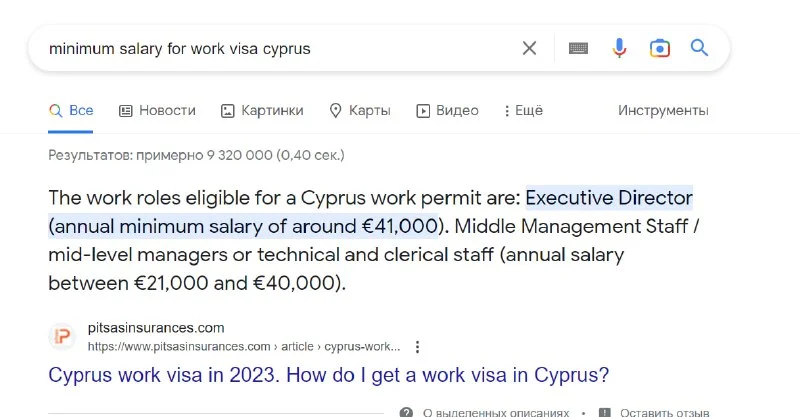Viewport: 800px width, 417px height.
Task: Click the highlighted Executive Director snippet text
Action: tap(609, 198)
